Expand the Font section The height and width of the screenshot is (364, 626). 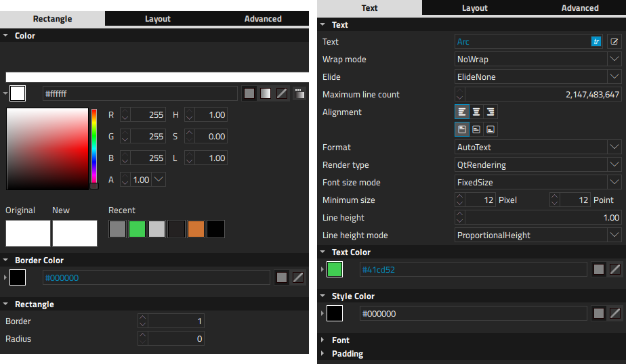[x=341, y=340]
